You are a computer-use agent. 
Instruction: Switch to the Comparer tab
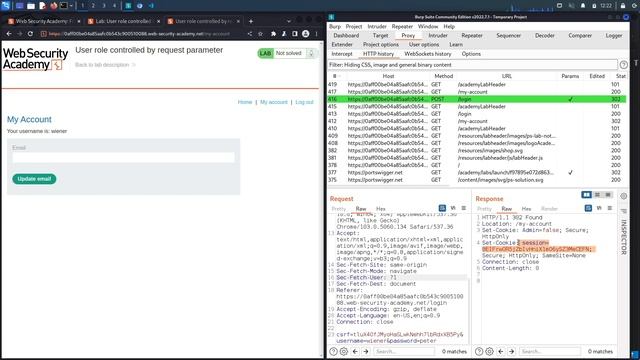580,36
